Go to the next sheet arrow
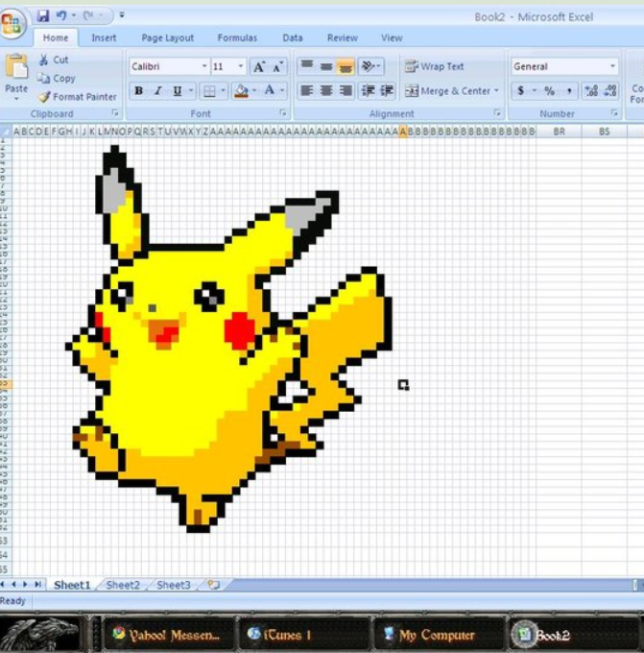The image size is (644, 653). click(x=25, y=585)
